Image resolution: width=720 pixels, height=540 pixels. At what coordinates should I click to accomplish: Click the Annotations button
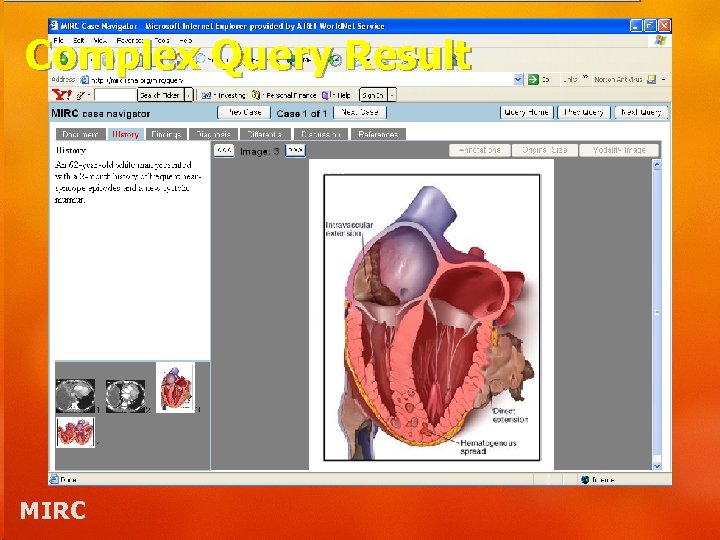point(479,150)
